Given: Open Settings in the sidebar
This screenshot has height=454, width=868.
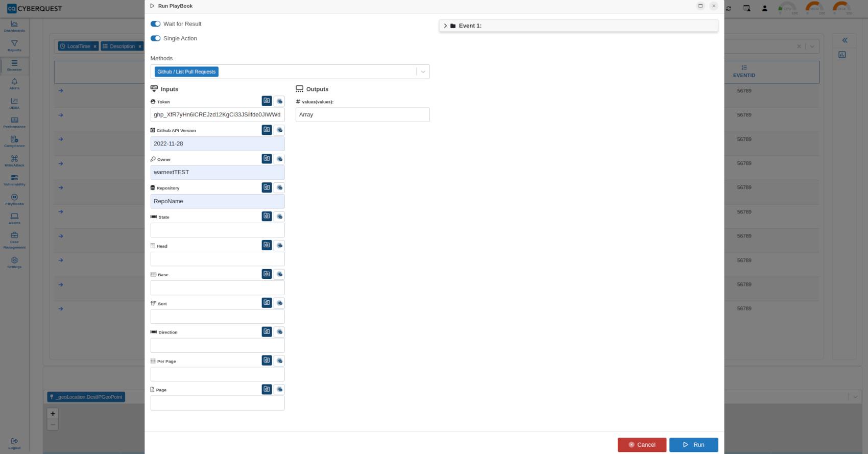Looking at the screenshot, I should click(14, 263).
